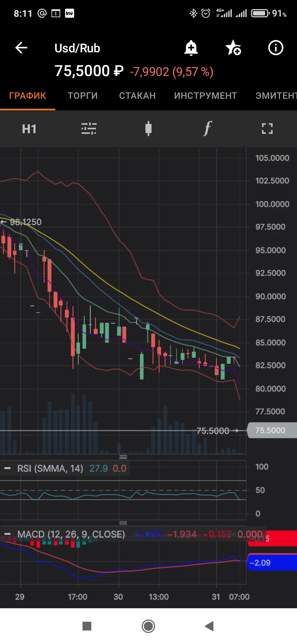Open instrument info with the circled i icon
The height and width of the screenshot is (644, 297).
click(276, 48)
